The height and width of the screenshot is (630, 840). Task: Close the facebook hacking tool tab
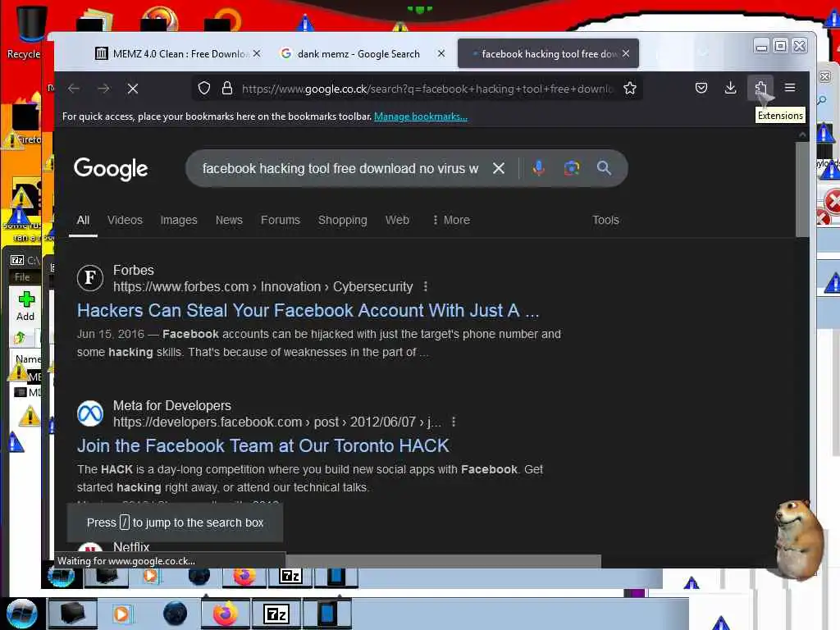point(626,53)
